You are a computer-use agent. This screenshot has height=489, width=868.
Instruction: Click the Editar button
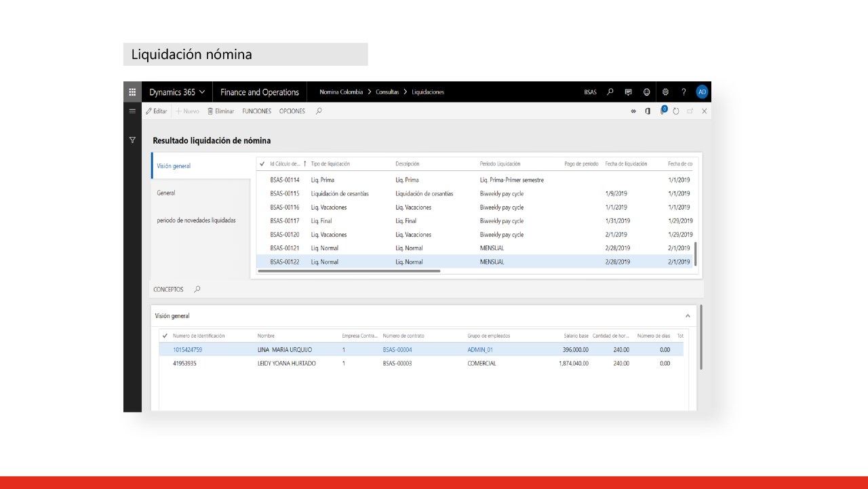click(157, 111)
